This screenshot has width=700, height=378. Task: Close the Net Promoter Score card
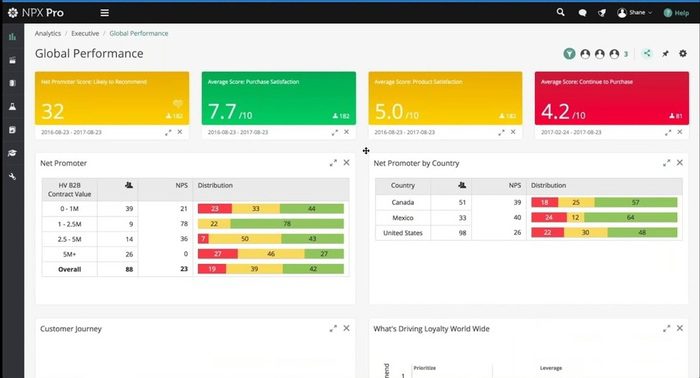(x=179, y=132)
